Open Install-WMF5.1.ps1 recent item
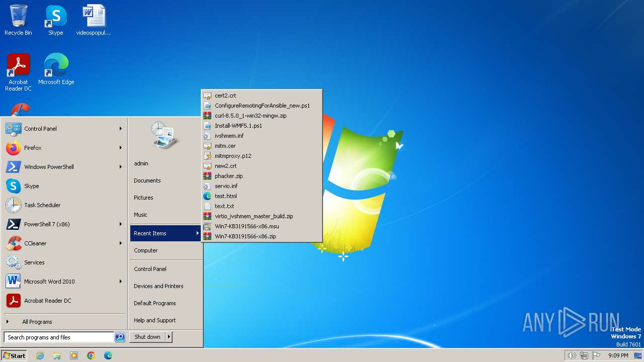The image size is (644, 362). tap(261, 126)
